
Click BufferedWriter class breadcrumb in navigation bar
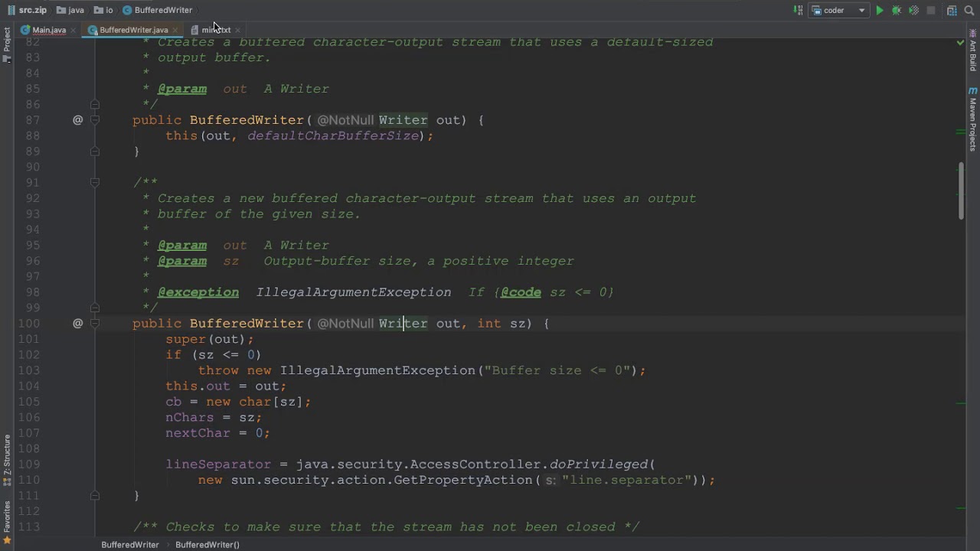[x=157, y=10]
